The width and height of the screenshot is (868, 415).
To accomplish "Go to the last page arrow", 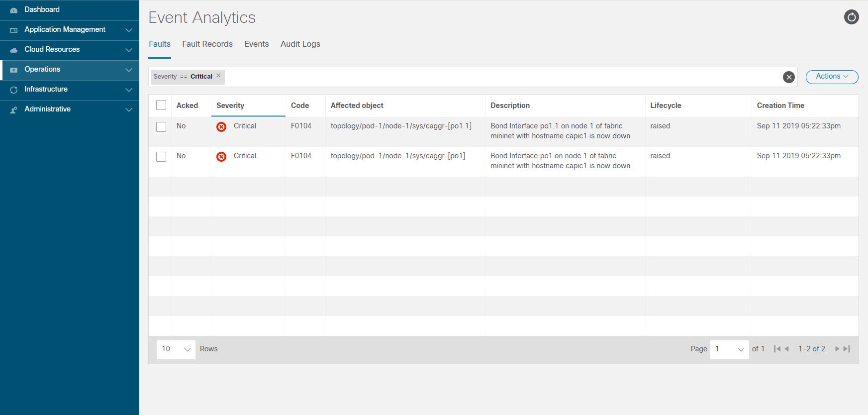I will pos(847,349).
